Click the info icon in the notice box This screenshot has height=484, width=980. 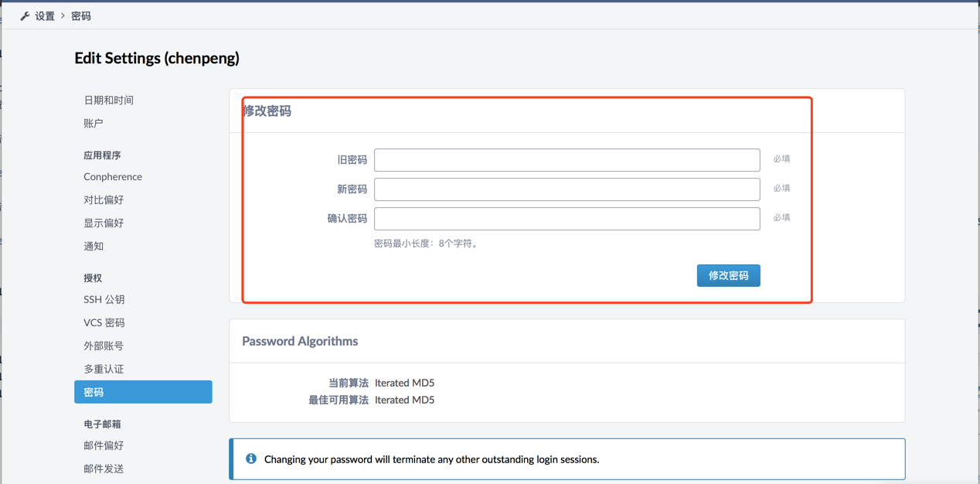(x=251, y=458)
